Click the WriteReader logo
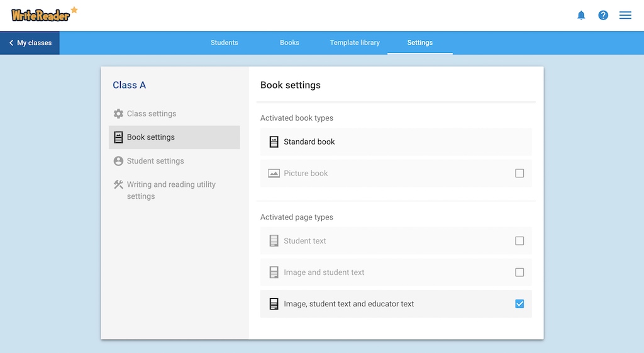Viewport: 644px width, 353px height. (x=44, y=14)
